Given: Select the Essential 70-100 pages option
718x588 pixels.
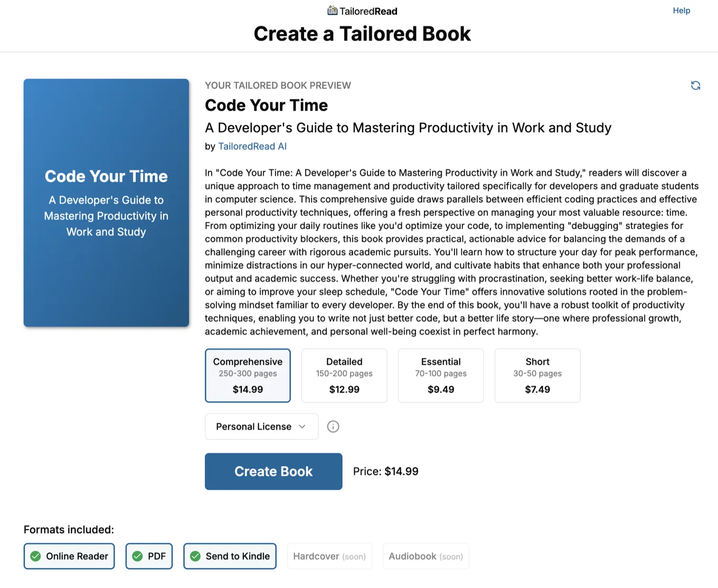Looking at the screenshot, I should [440, 375].
